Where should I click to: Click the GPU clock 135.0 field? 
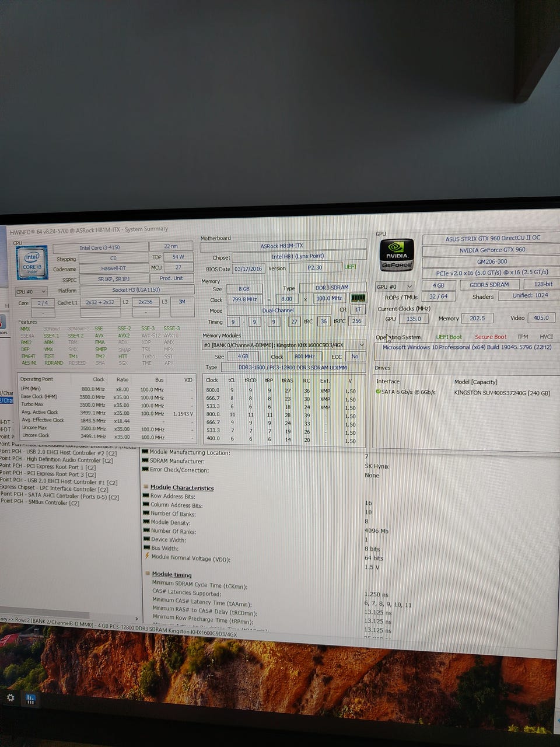point(413,318)
